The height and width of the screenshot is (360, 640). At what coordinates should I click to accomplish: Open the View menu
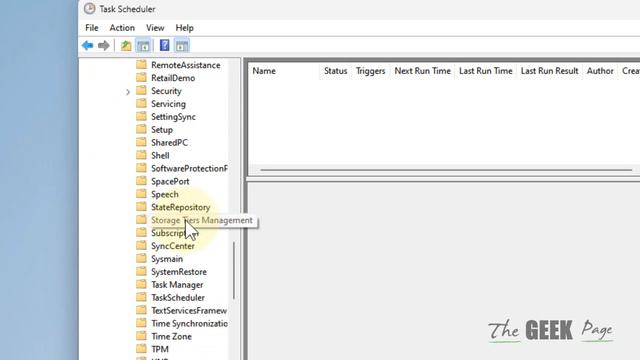tap(155, 28)
